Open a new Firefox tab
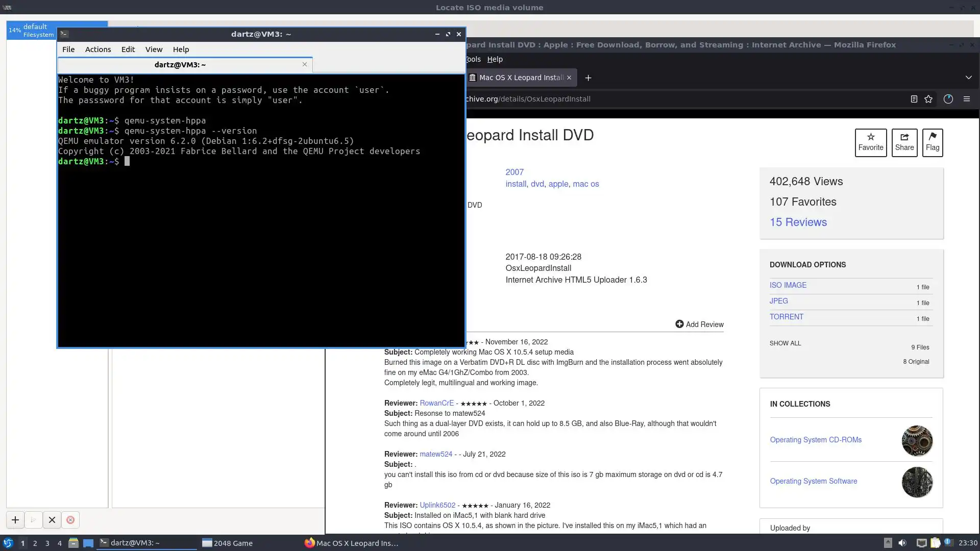 [588, 78]
